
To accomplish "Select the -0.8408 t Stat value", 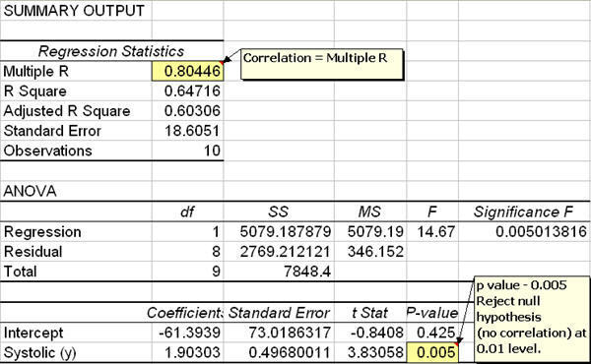I will [370, 333].
